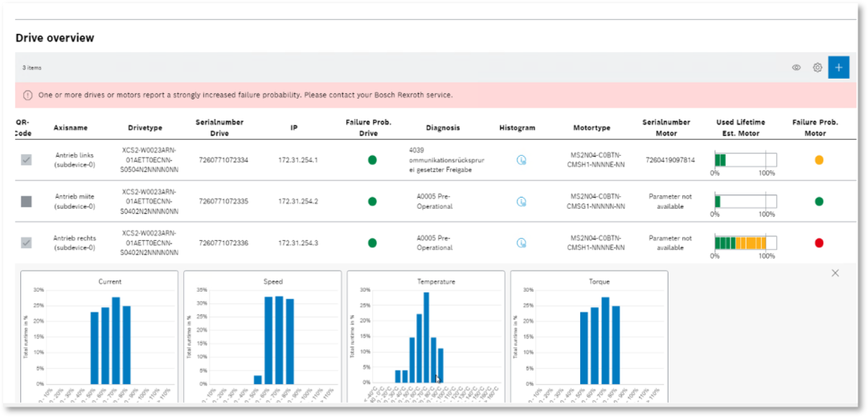Click QR-Code column header
The height and width of the screenshot is (417, 868).
pos(23,128)
